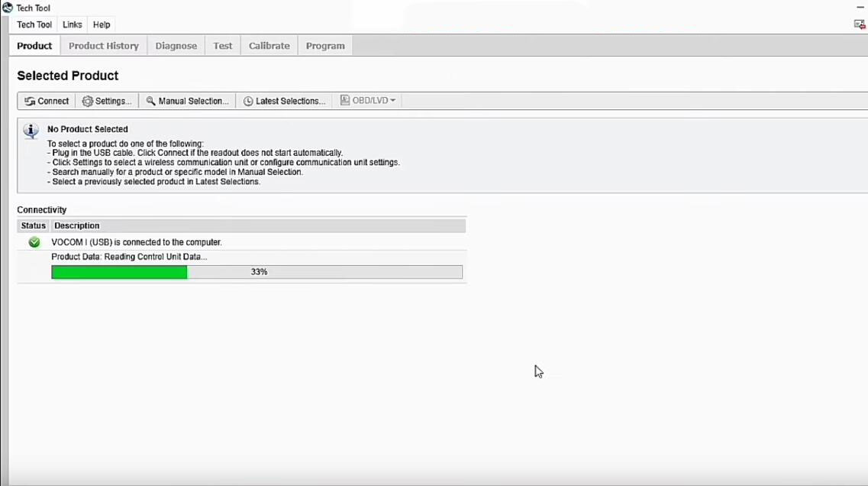Click the wireless communication unit instruction line
This screenshot has width=868, height=486.
(x=223, y=162)
